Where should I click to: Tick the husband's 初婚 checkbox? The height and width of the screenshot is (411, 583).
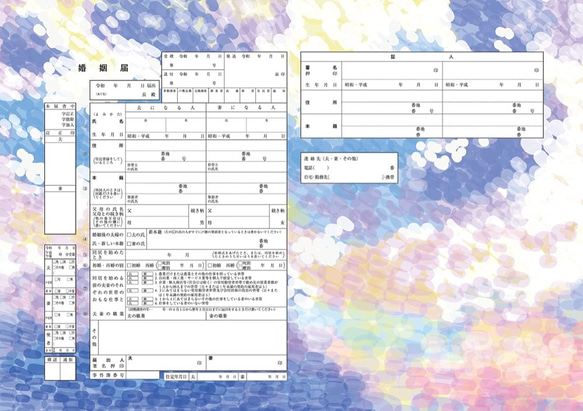click(x=129, y=266)
